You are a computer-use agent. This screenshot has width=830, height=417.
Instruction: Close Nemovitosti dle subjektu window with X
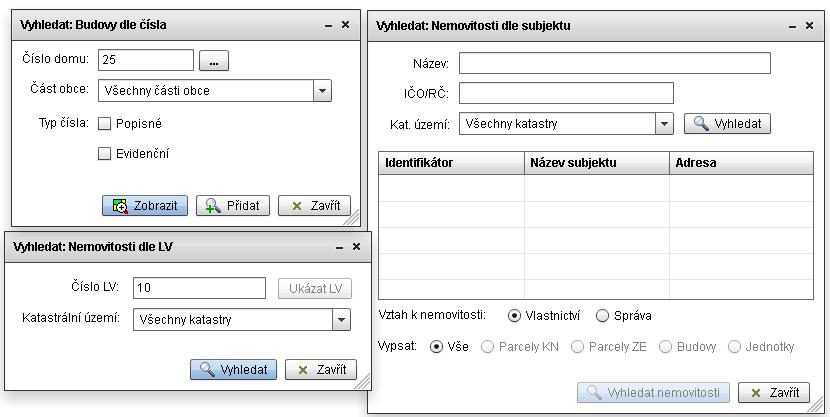809,25
